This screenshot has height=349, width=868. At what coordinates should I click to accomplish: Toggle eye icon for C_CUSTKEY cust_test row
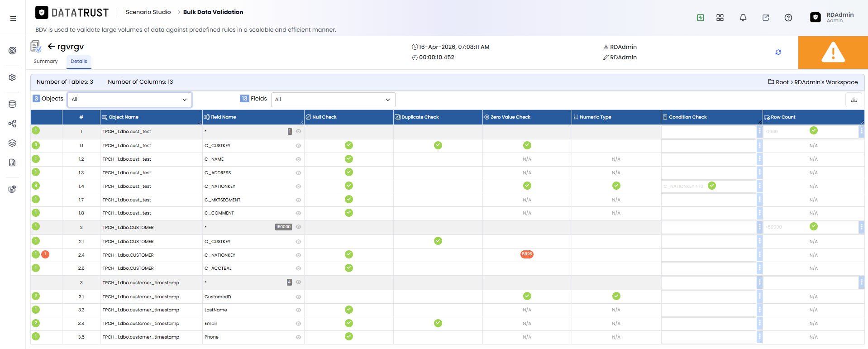[x=298, y=146]
